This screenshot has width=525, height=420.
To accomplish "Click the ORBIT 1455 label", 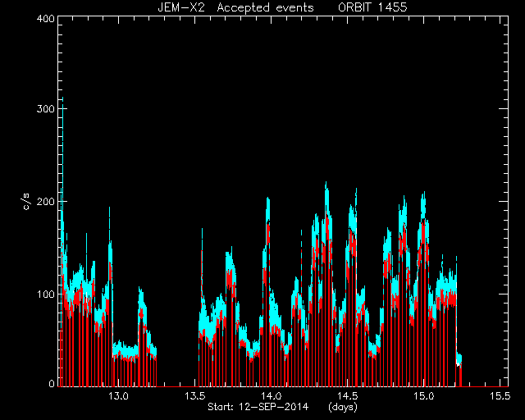I will (372, 7).
